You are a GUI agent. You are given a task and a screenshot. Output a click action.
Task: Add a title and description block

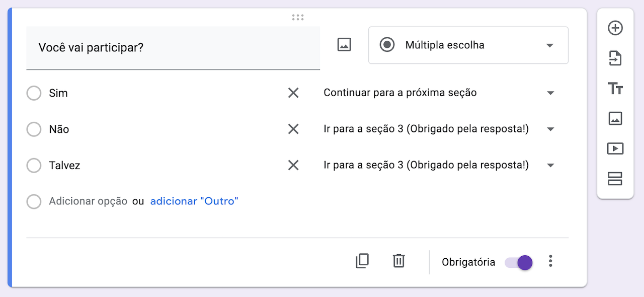[x=615, y=89]
